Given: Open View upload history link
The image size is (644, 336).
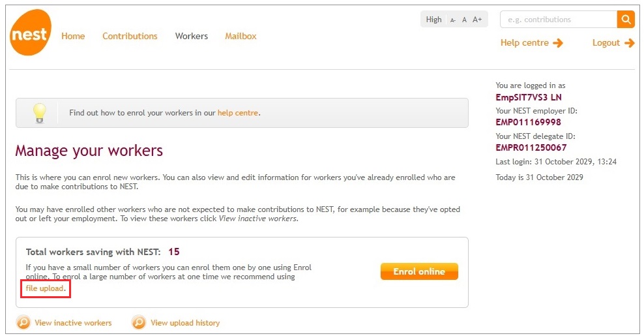Looking at the screenshot, I should tap(185, 323).
